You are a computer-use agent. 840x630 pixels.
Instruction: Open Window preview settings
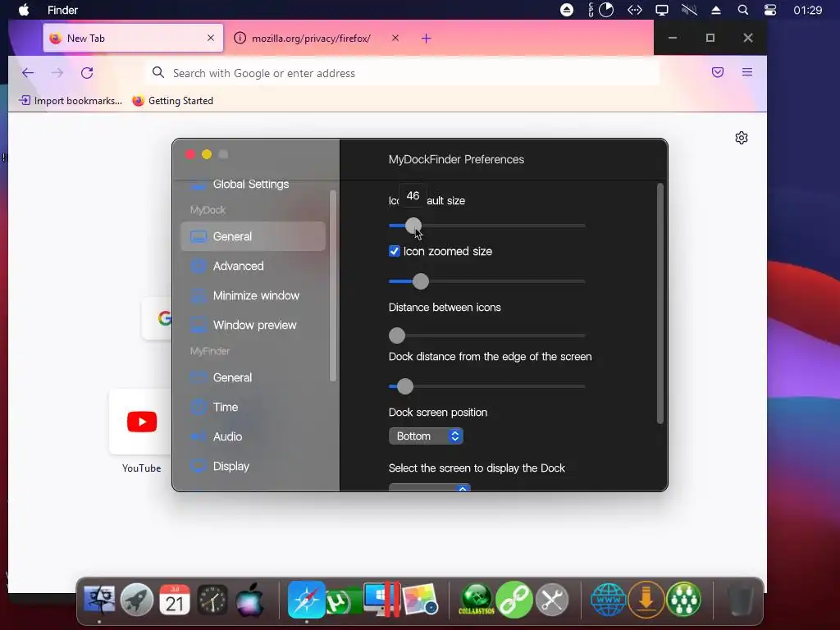(x=253, y=325)
